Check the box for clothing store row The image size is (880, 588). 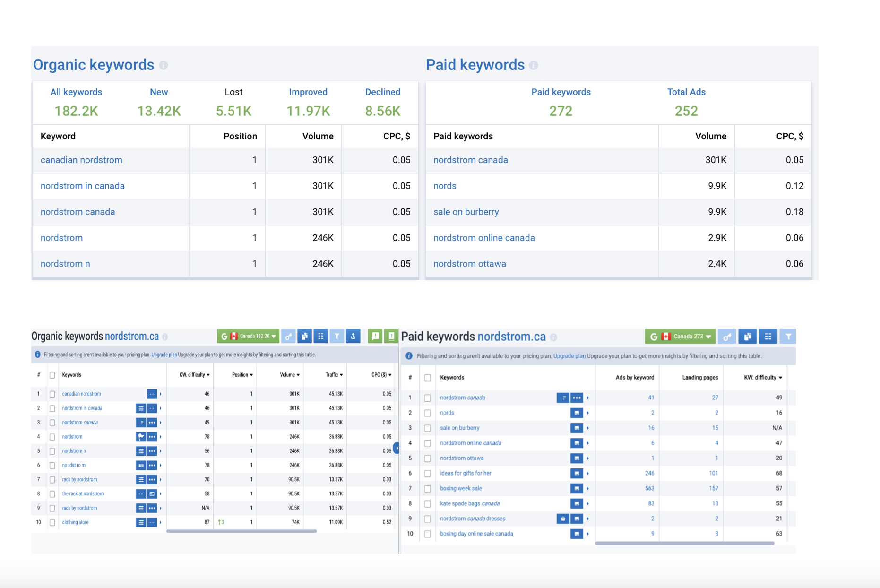click(x=52, y=522)
